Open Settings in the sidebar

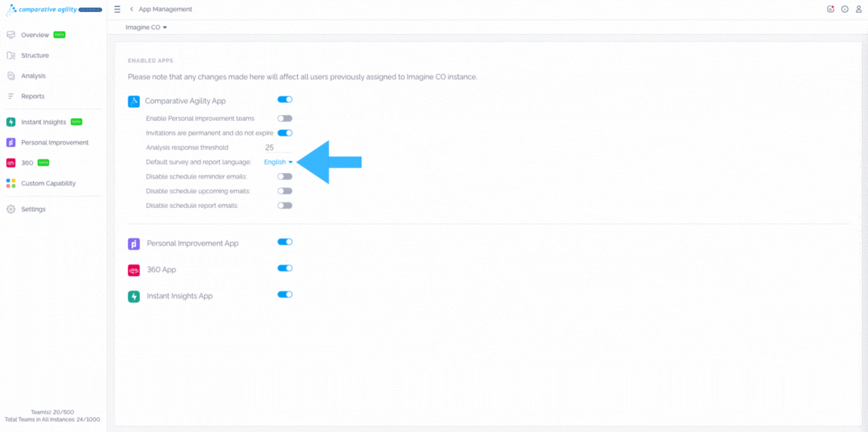coord(33,209)
